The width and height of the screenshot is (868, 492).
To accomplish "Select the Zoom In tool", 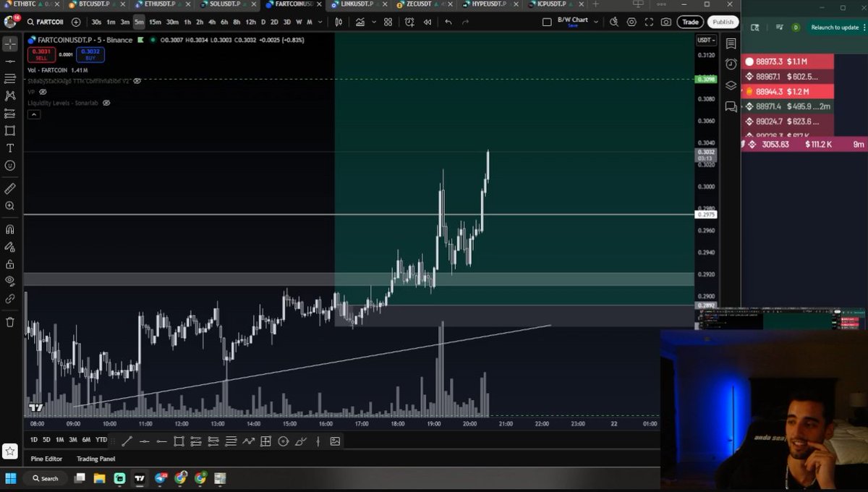I will coord(10,206).
